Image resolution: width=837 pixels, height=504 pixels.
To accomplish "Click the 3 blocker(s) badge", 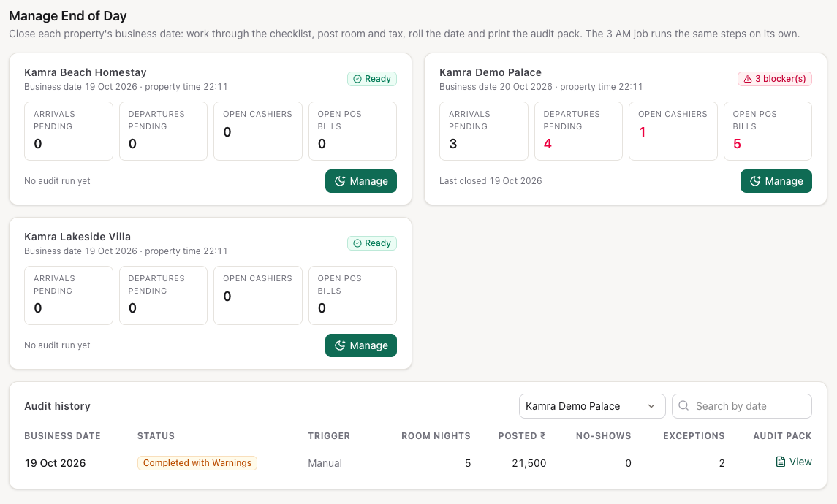I will coord(775,79).
